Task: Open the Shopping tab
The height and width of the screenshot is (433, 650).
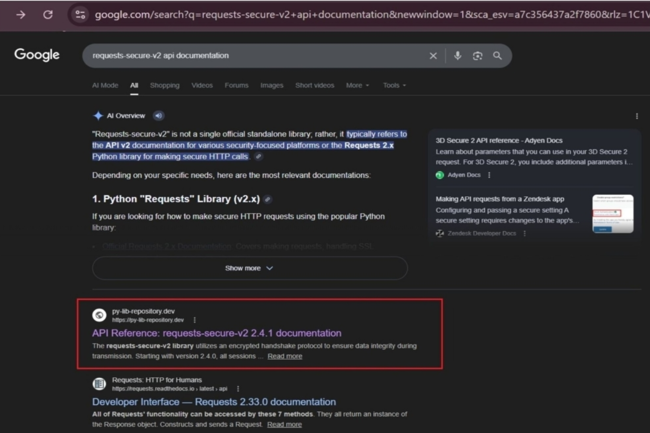Action: pyautogui.click(x=165, y=85)
